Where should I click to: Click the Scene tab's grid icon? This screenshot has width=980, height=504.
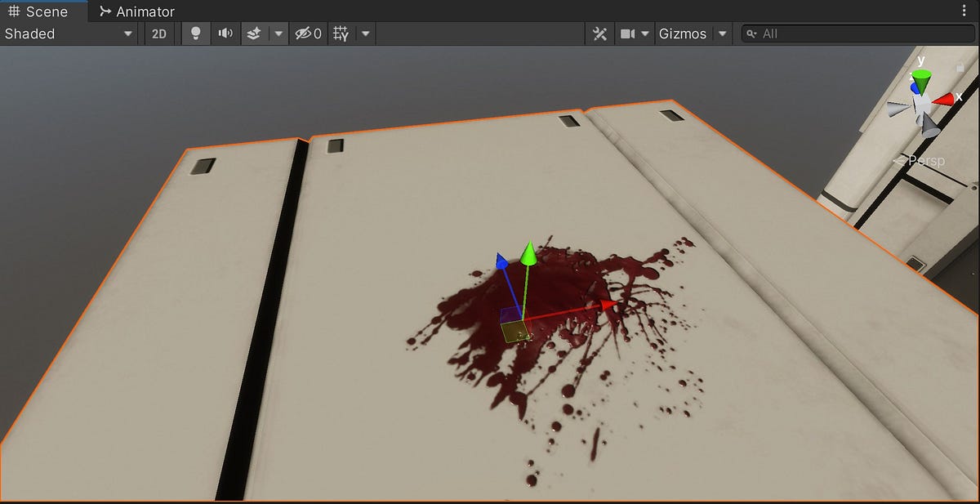click(14, 11)
